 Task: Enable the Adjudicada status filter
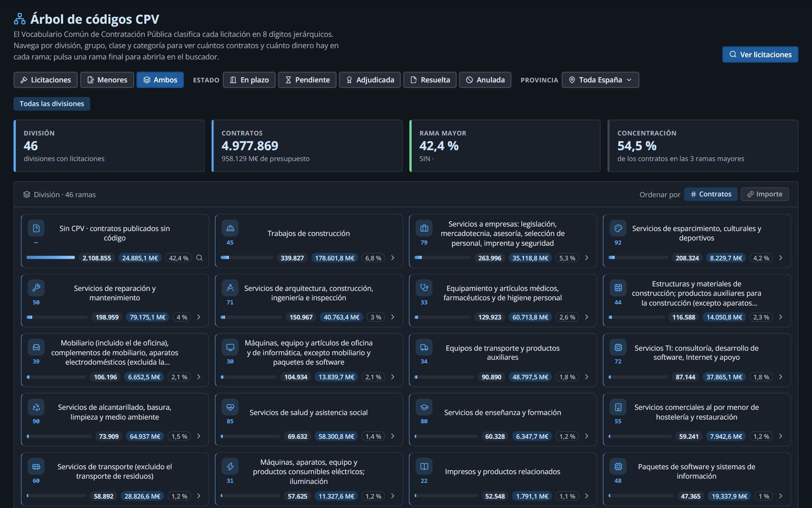(370, 80)
